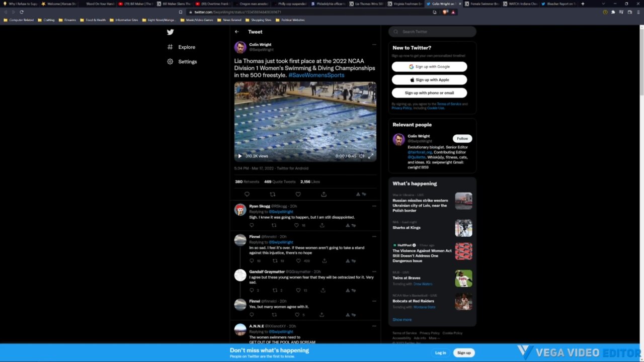Image resolution: width=644 pixels, height=362 pixels.
Task: Open more options on Finnel's 'Yes, but' reply
Action: click(374, 301)
